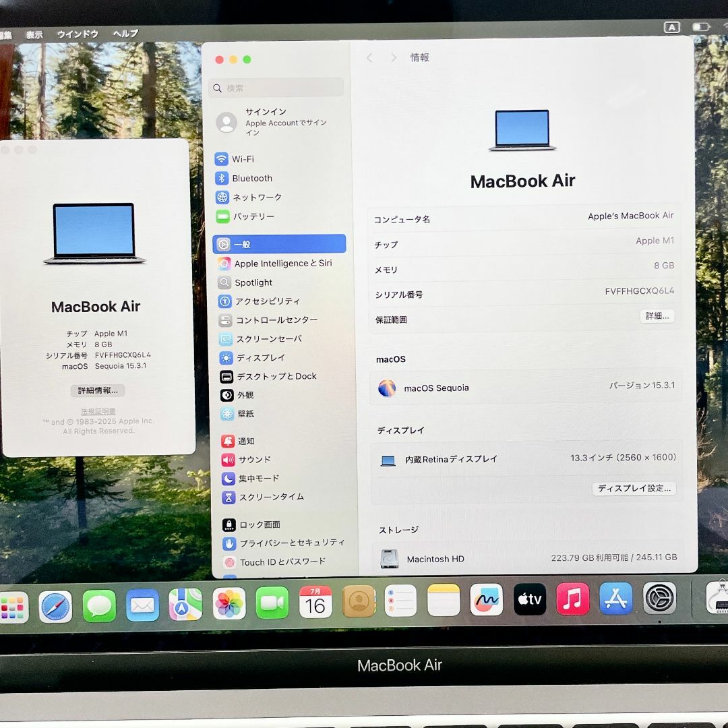Click コンピュータ名 value Apple's MacBook Air
The image size is (728, 728).
pos(630,216)
